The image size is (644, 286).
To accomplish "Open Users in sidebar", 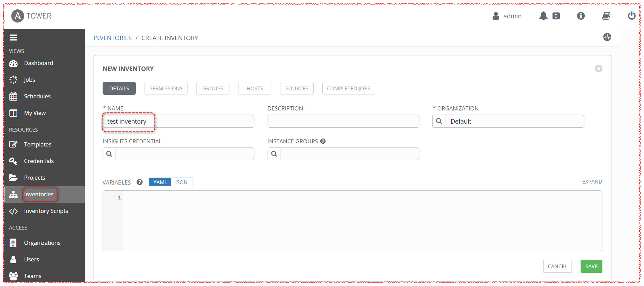I will pos(31,259).
